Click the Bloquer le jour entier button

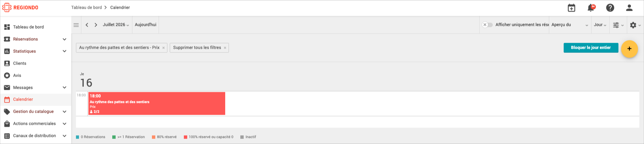click(591, 48)
